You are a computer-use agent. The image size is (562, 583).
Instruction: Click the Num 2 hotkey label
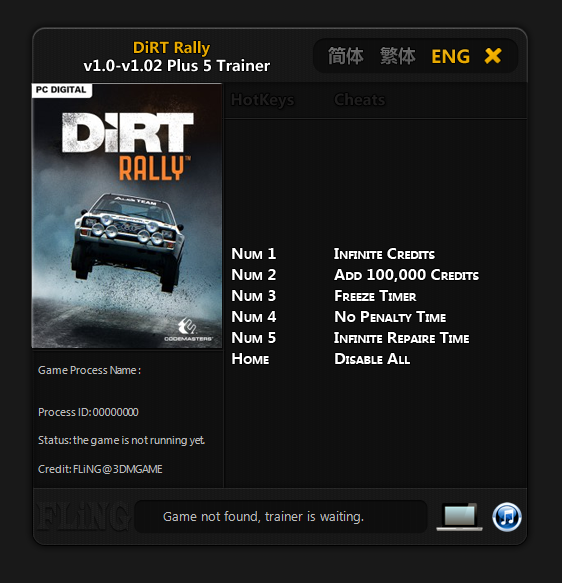pos(253,275)
